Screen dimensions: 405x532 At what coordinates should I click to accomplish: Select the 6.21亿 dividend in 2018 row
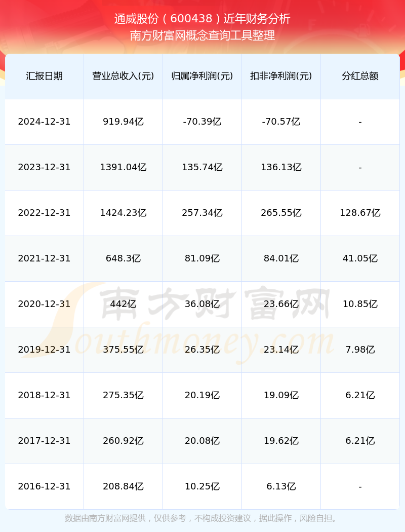point(360,396)
